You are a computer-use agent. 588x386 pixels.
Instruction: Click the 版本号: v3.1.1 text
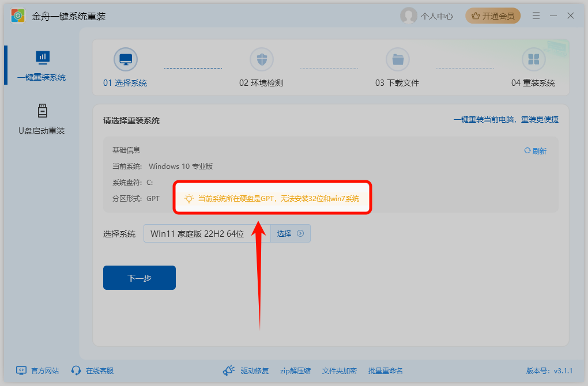(549, 370)
